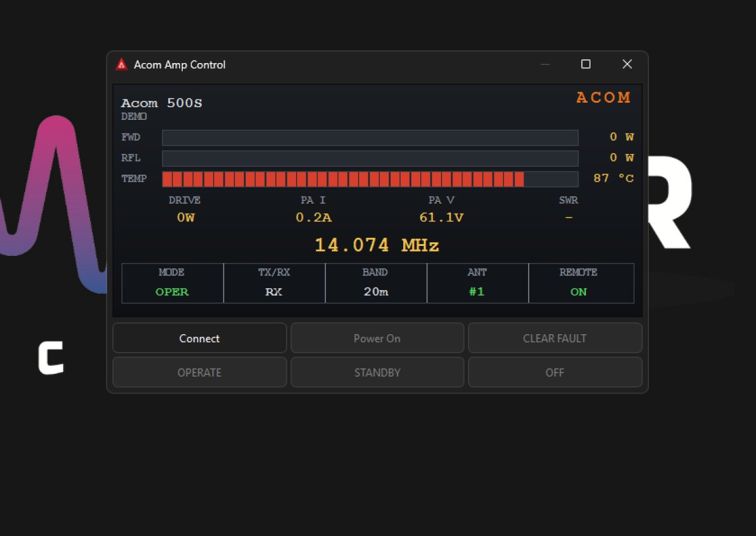Click the RFL power bar meter

click(370, 158)
